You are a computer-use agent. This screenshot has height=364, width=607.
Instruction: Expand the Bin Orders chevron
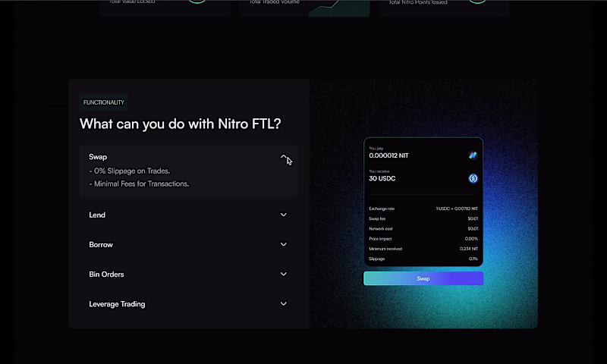[283, 275]
